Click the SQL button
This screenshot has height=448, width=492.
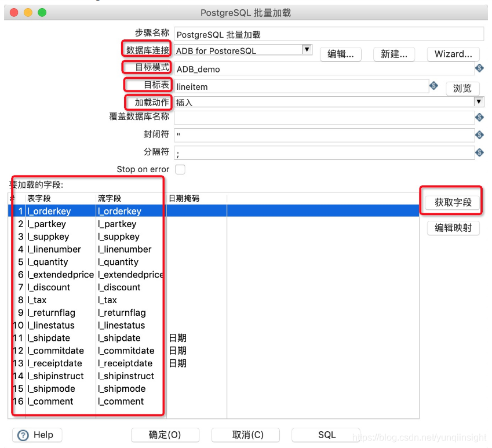pos(326,435)
